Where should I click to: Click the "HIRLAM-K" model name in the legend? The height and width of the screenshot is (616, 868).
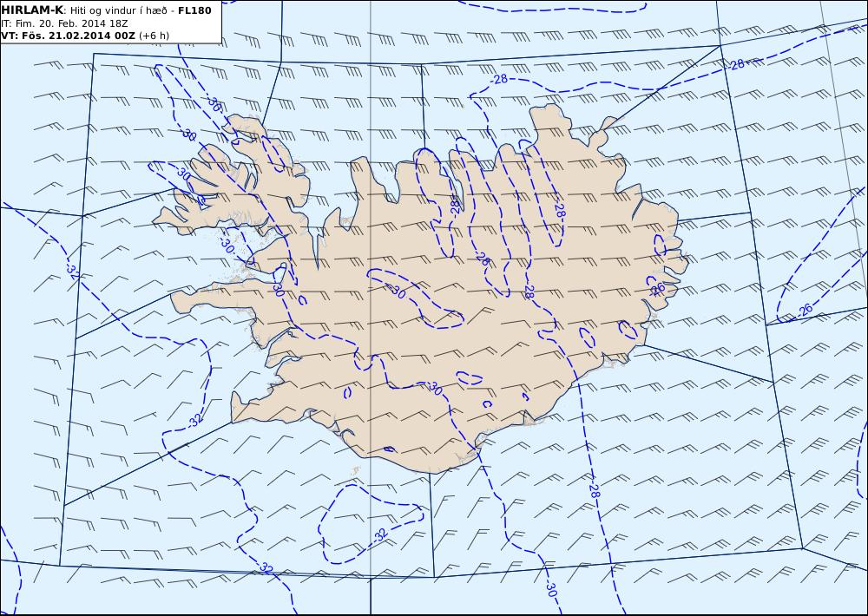[32, 10]
